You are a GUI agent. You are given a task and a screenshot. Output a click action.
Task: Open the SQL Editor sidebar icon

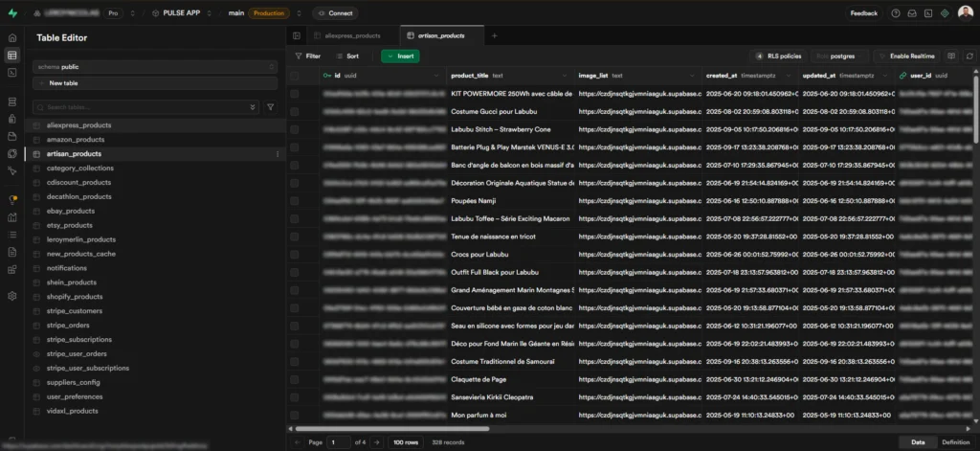click(11, 73)
